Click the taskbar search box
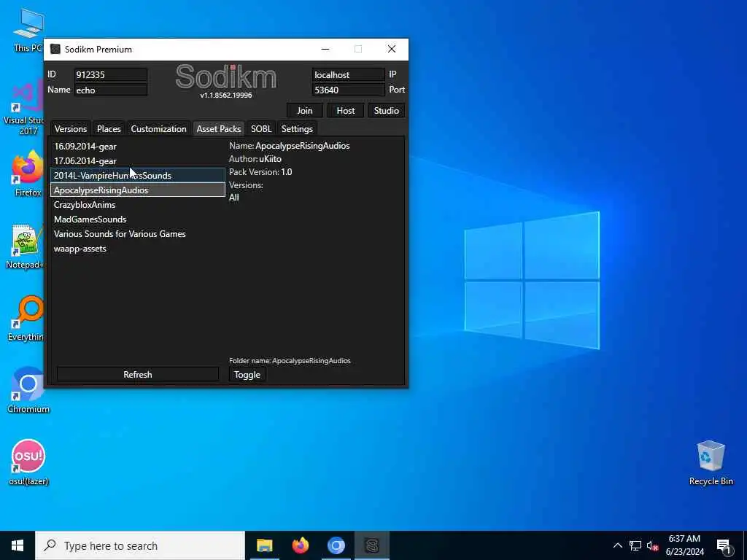747x560 pixels. [x=140, y=545]
